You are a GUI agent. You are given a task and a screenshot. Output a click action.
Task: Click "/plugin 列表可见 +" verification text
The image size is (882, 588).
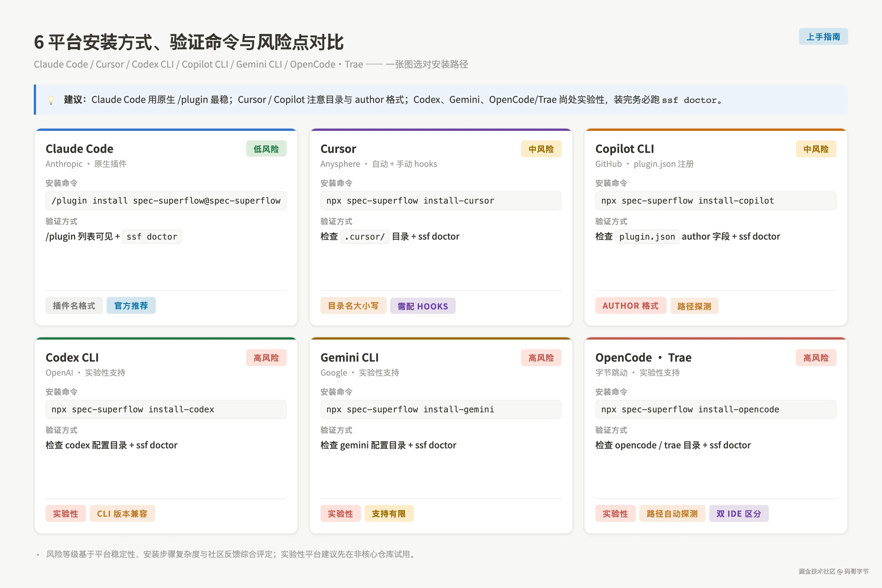tap(83, 237)
